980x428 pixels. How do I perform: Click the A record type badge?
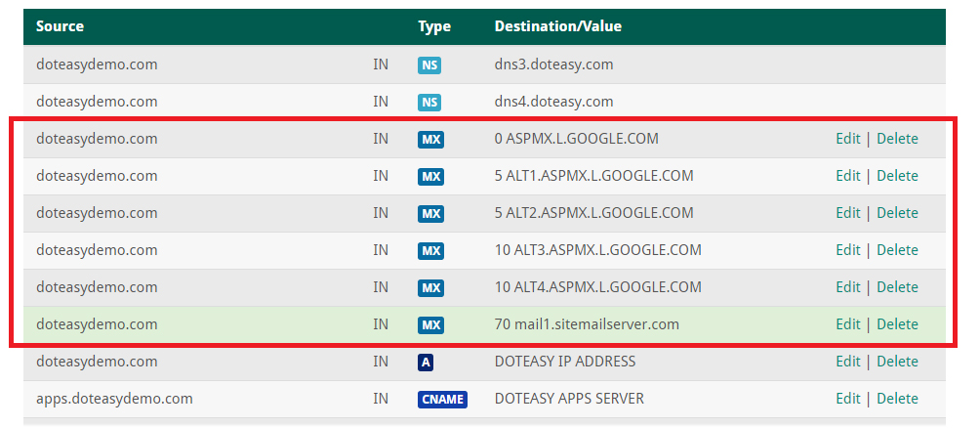point(426,362)
